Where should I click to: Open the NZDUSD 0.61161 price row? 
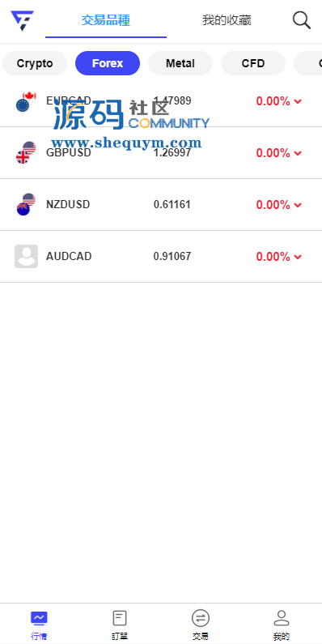(161, 204)
